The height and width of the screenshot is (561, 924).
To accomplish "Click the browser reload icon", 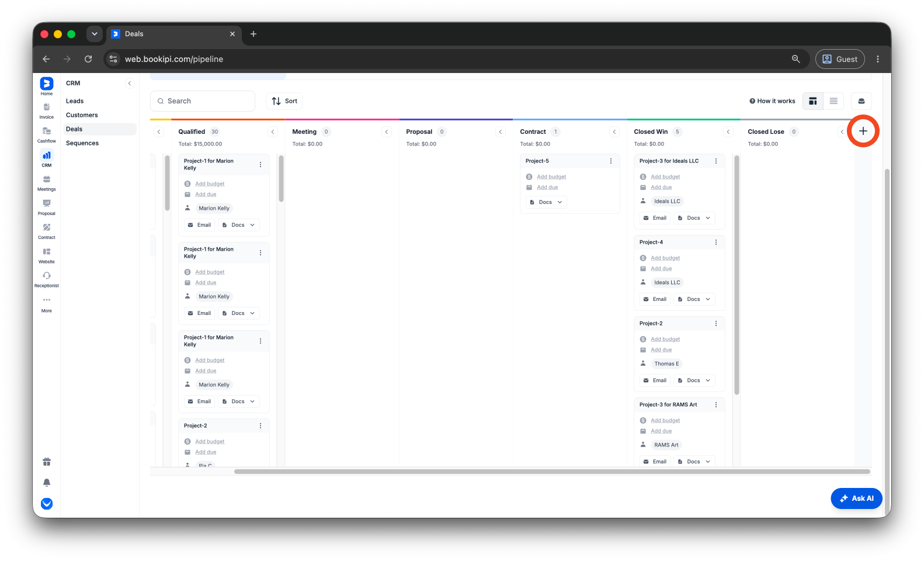I will tap(88, 59).
